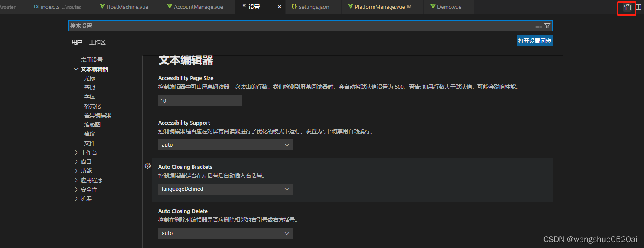Open the Auto Closing Delete dropdown
The width and height of the screenshot is (644, 248).
pyautogui.click(x=225, y=233)
